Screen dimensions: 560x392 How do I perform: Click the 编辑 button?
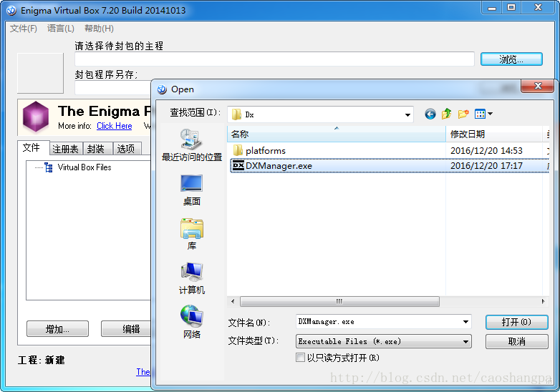[x=127, y=328]
